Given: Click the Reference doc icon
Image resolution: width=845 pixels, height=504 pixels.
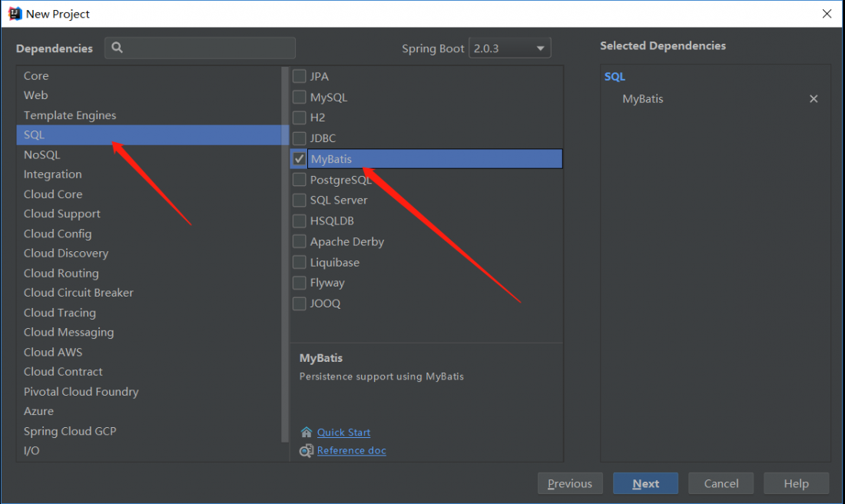Looking at the screenshot, I should coord(306,451).
